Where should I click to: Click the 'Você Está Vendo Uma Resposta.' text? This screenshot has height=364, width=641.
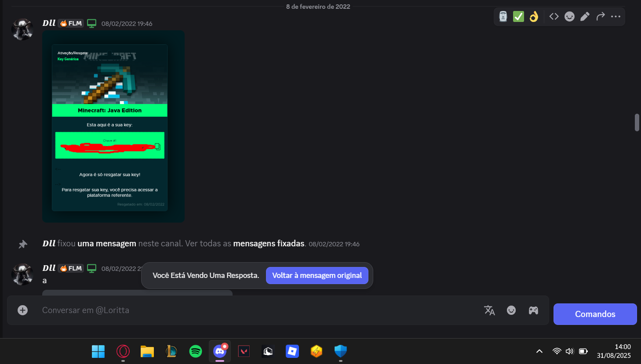coord(206,276)
